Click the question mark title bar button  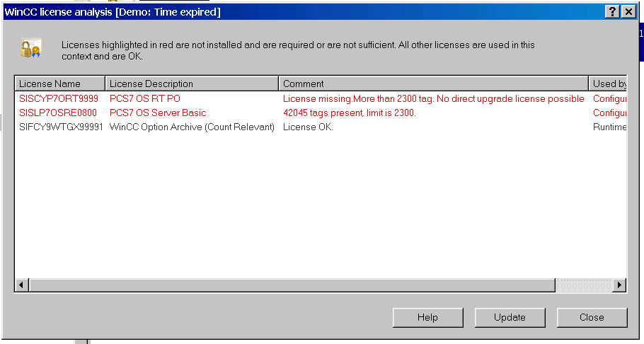(x=612, y=12)
